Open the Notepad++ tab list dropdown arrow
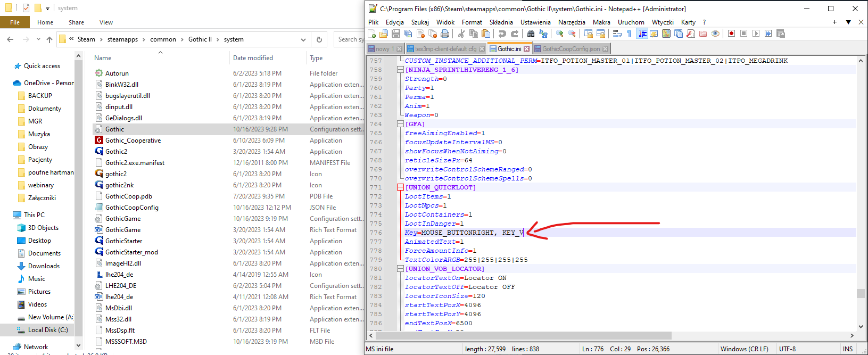Screen dimensions: 868x355 pos(848,22)
